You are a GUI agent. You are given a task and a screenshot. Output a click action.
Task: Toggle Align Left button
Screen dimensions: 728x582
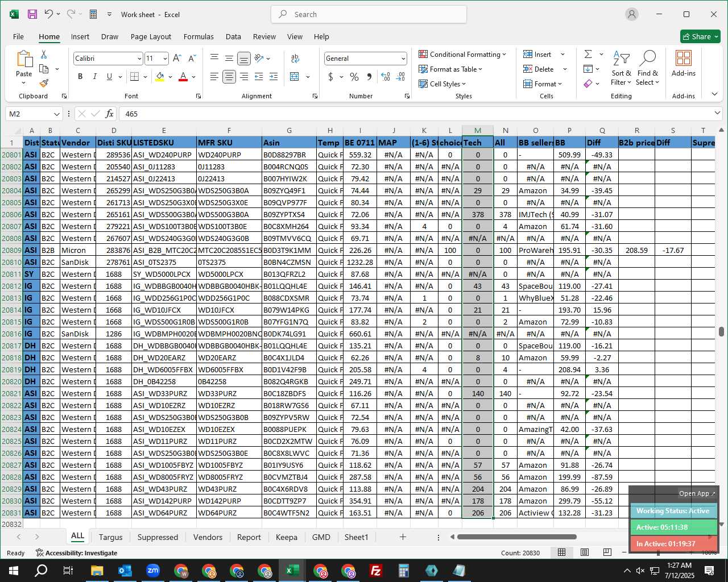pos(214,76)
